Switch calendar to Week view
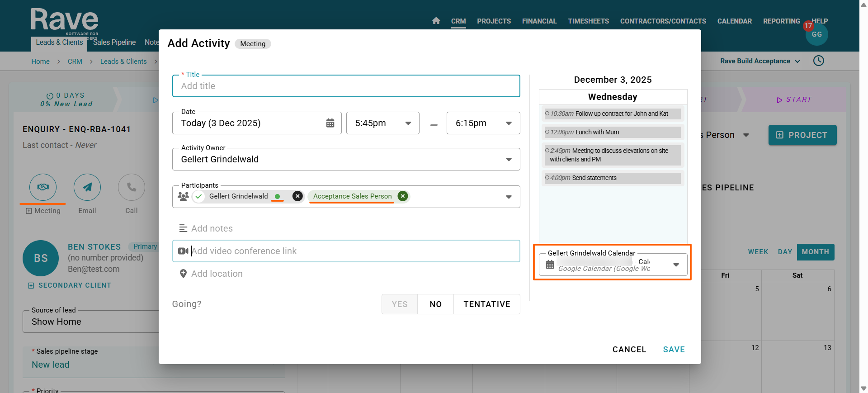Screen dimensions: 868x393 click(x=758, y=252)
